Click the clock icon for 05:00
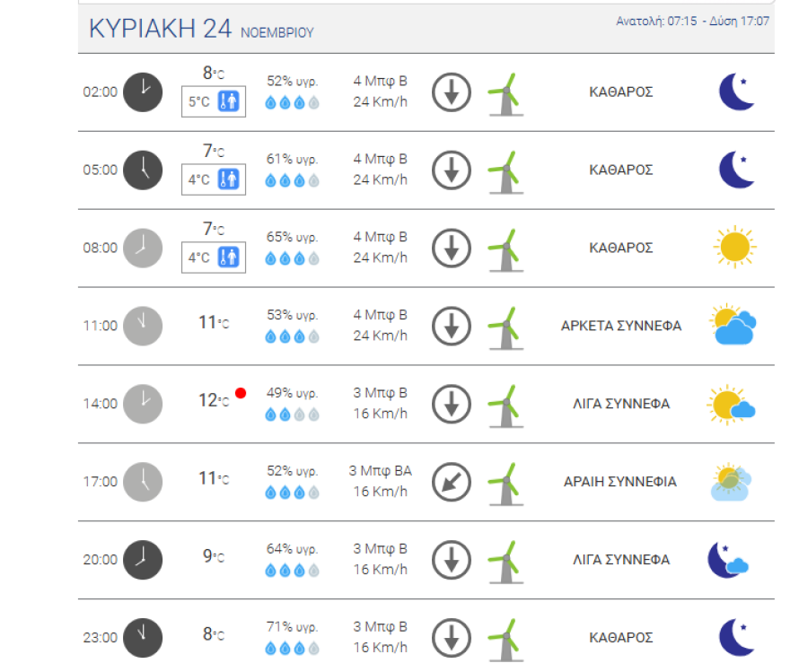 [x=142, y=170]
